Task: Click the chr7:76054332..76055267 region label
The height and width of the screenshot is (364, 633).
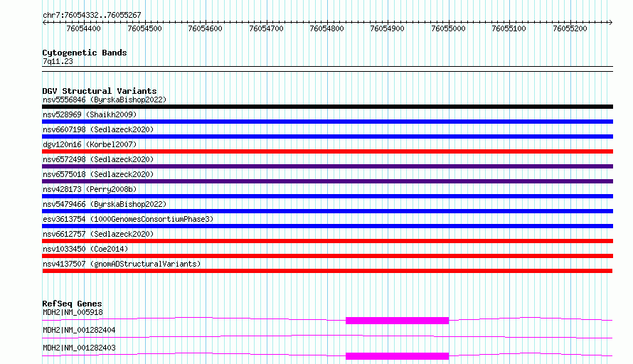Action: (92, 15)
